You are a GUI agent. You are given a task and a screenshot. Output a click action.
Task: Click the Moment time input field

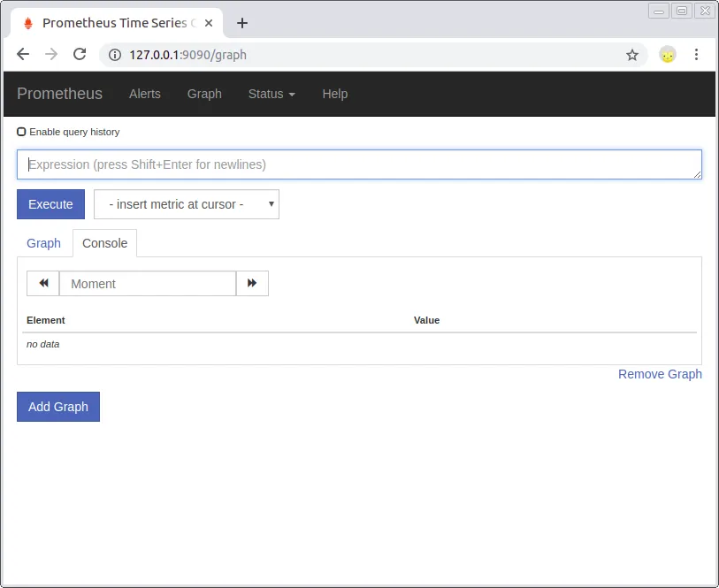pos(148,283)
